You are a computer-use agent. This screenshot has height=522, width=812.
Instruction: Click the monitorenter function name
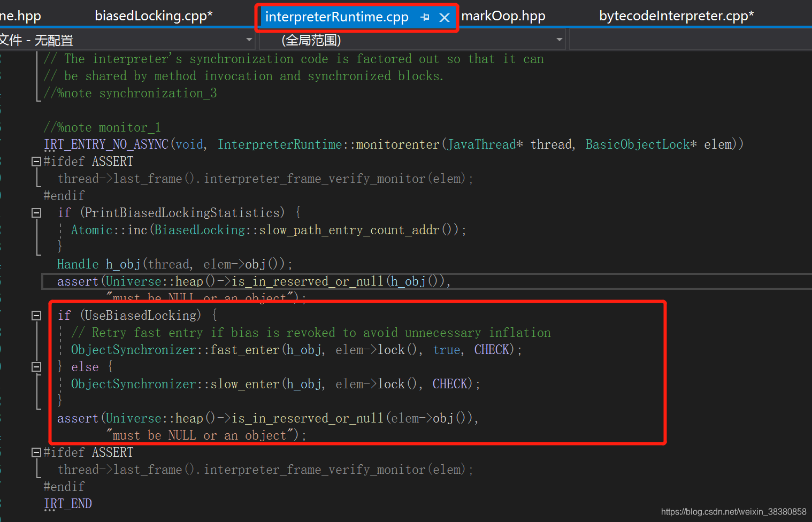point(398,144)
